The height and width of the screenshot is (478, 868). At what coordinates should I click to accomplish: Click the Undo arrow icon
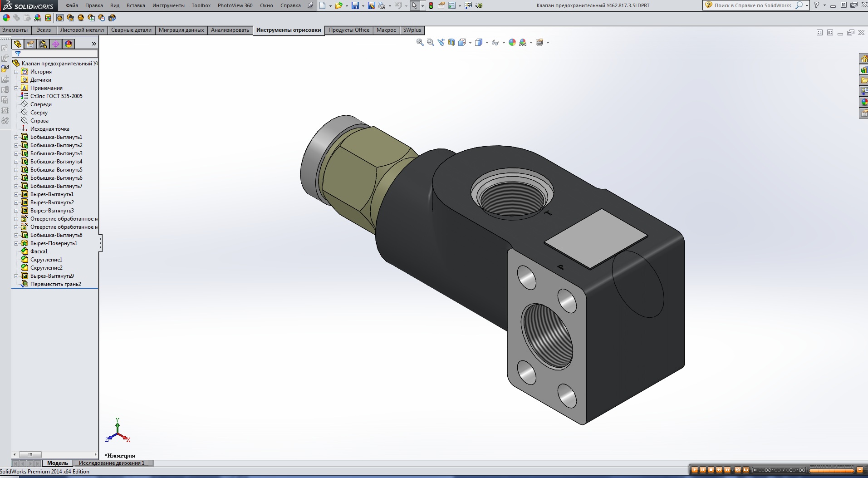pyautogui.click(x=398, y=5)
